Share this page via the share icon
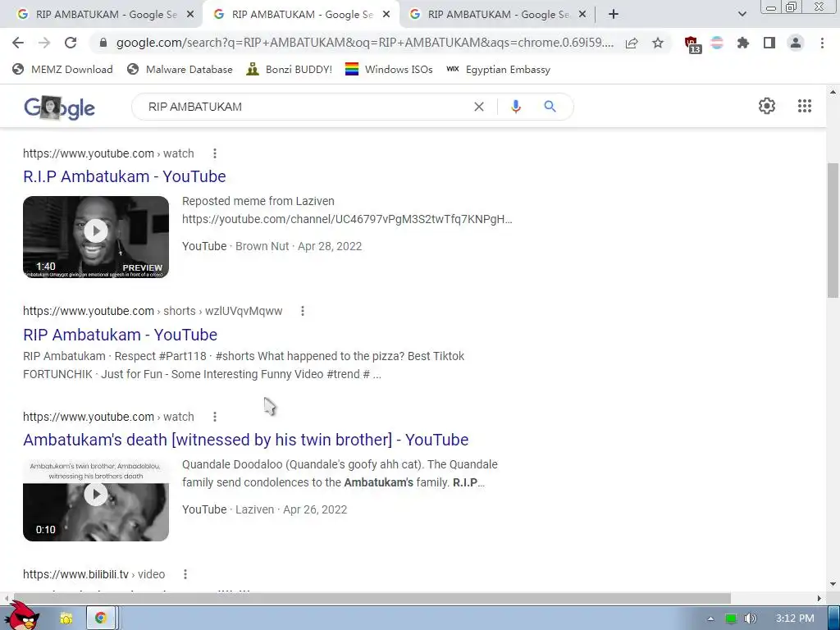The image size is (840, 630). tap(632, 43)
